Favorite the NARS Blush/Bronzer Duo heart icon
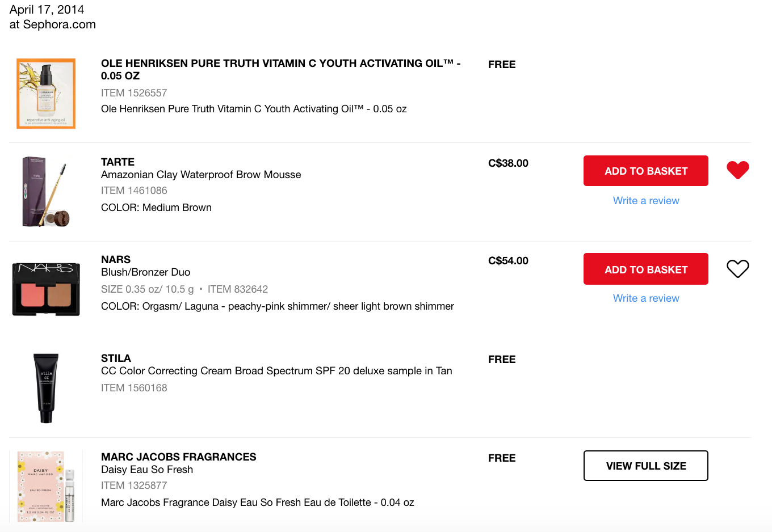Screen dimensions: 772x532 (x=737, y=268)
